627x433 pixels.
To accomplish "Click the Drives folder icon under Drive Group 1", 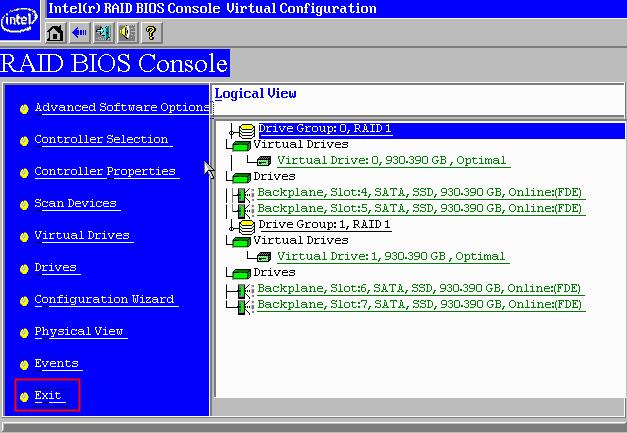I will pyautogui.click(x=241, y=273).
